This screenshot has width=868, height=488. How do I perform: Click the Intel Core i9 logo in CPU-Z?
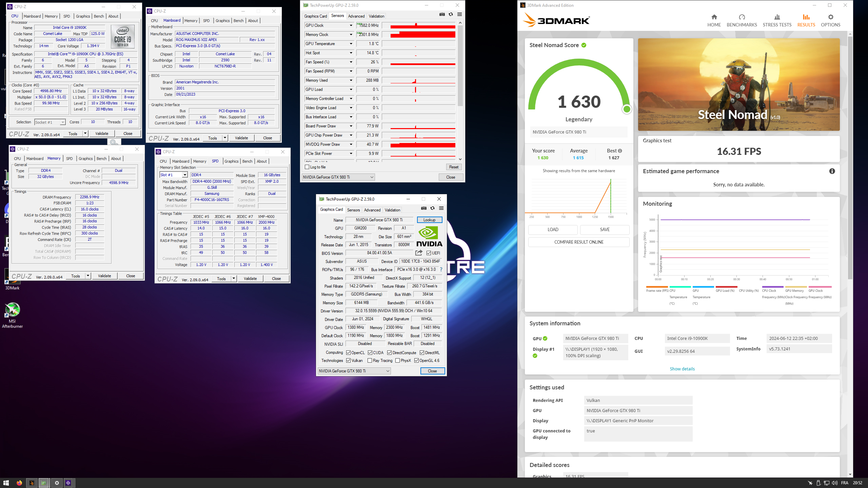[x=122, y=37]
